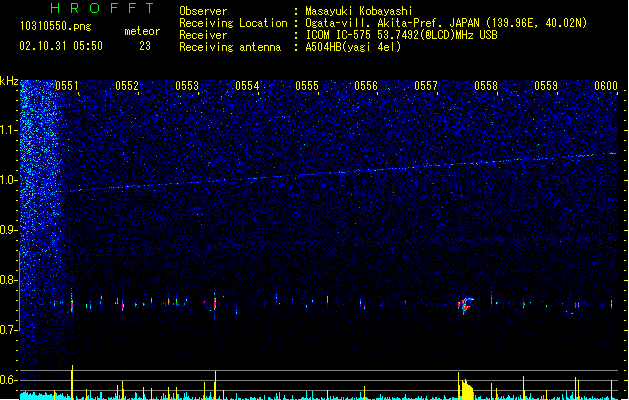This screenshot has height=400, width=629.
Task: Click the Receiving Location label
Action: tap(233, 23)
